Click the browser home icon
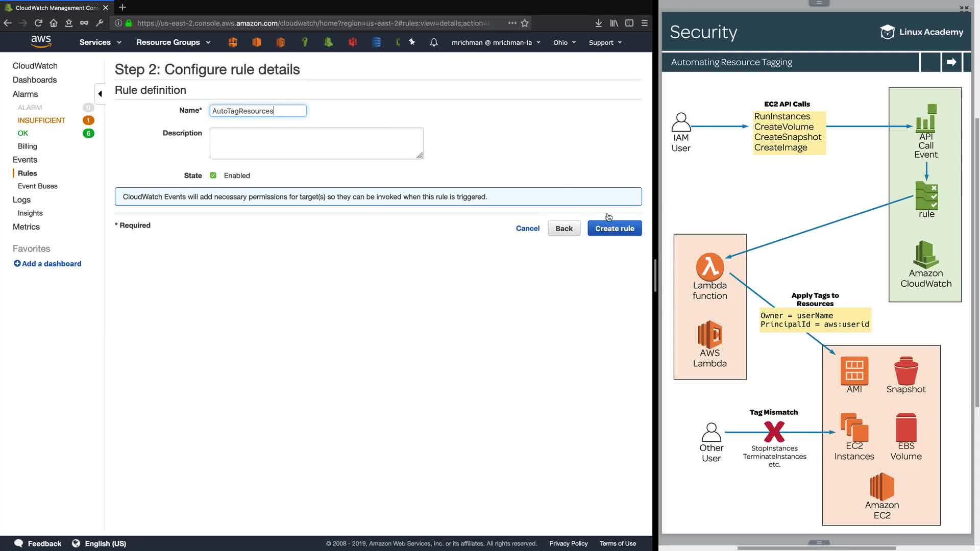 pos(54,23)
